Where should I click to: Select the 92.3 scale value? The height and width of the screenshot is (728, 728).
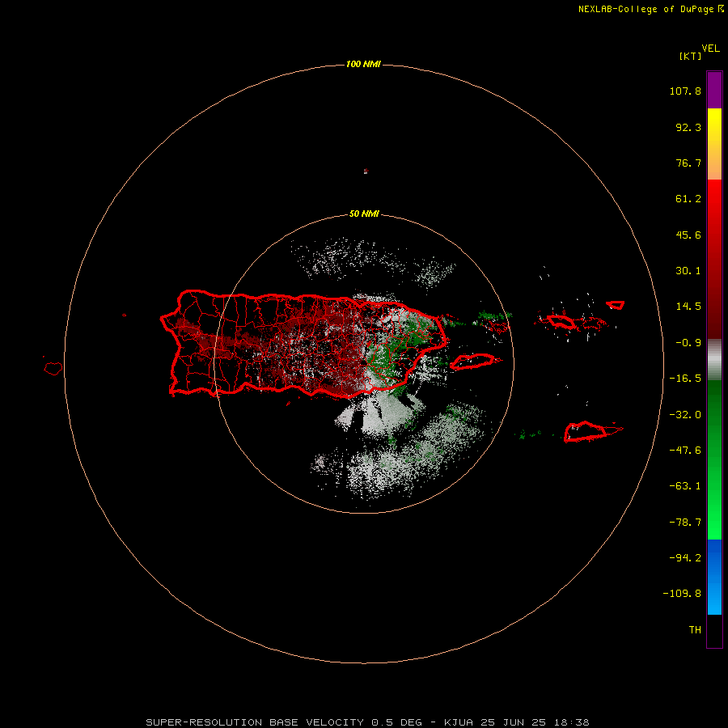click(688, 127)
